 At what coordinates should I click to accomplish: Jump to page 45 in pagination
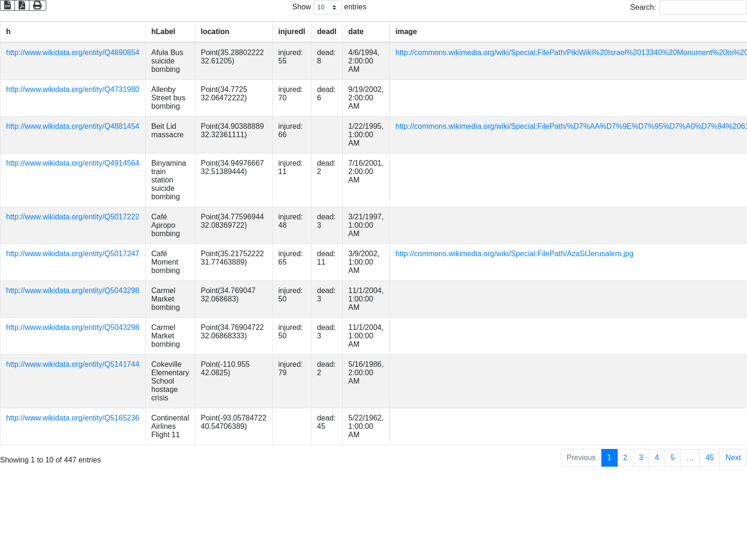click(709, 458)
